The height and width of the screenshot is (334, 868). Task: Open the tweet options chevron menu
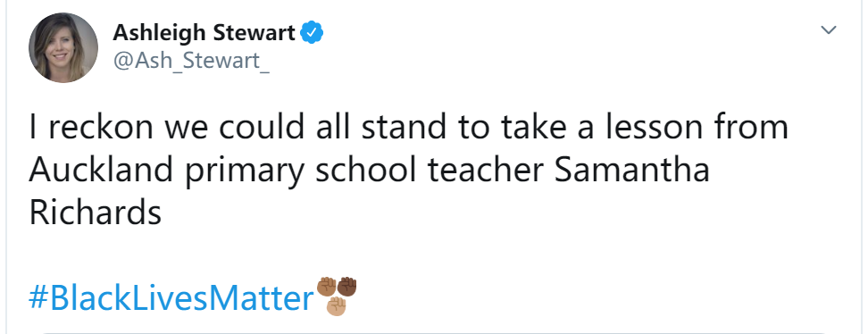click(828, 29)
